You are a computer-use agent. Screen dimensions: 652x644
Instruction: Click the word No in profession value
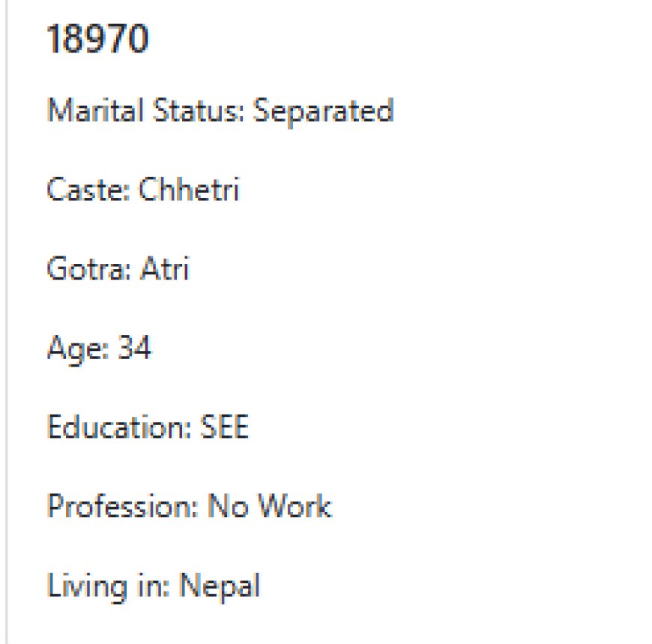[228, 506]
